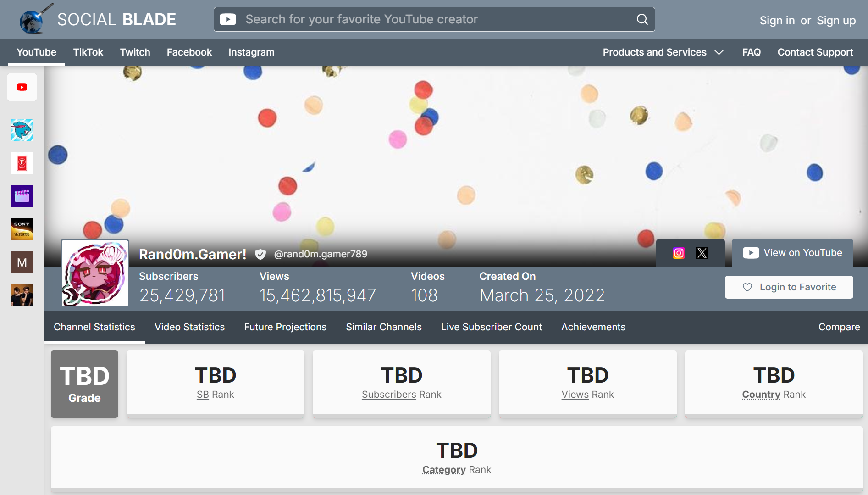The width and height of the screenshot is (868, 495).
Task: Focus the YouTube creator search field
Action: pos(434,19)
